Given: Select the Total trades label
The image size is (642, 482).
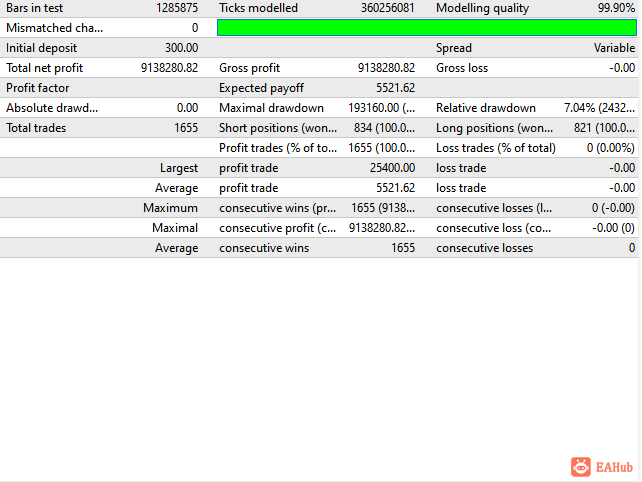Looking at the screenshot, I should 36,128.
